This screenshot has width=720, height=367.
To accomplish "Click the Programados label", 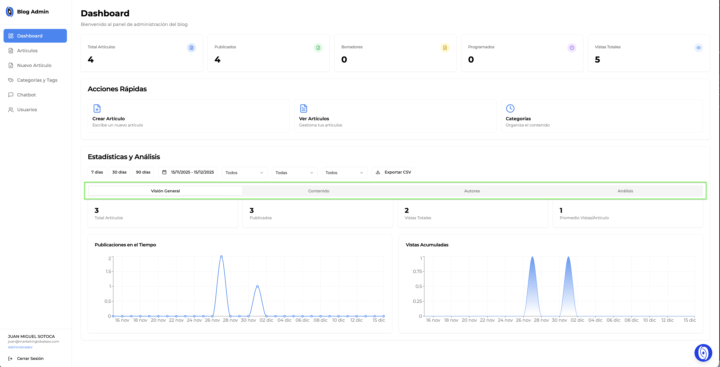I will (481, 47).
